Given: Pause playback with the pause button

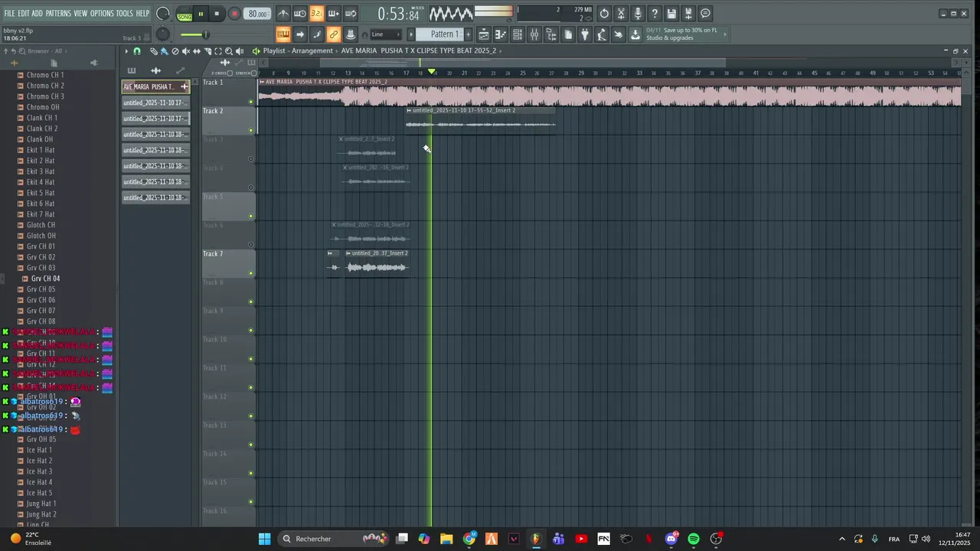Looking at the screenshot, I should (201, 14).
